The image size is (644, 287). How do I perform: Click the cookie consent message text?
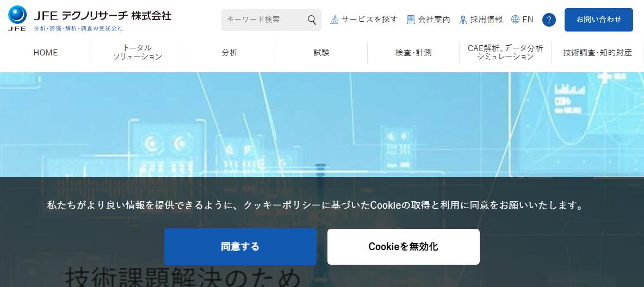point(315,205)
